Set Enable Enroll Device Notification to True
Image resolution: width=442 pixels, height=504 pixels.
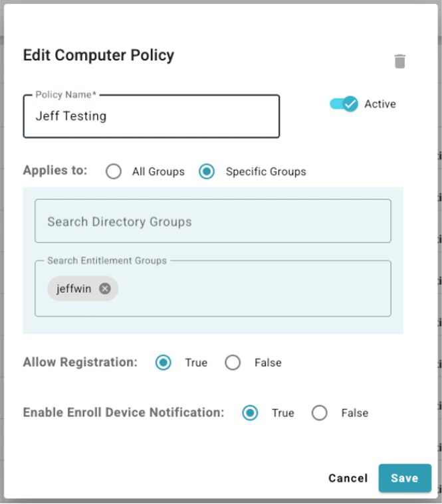tap(250, 413)
